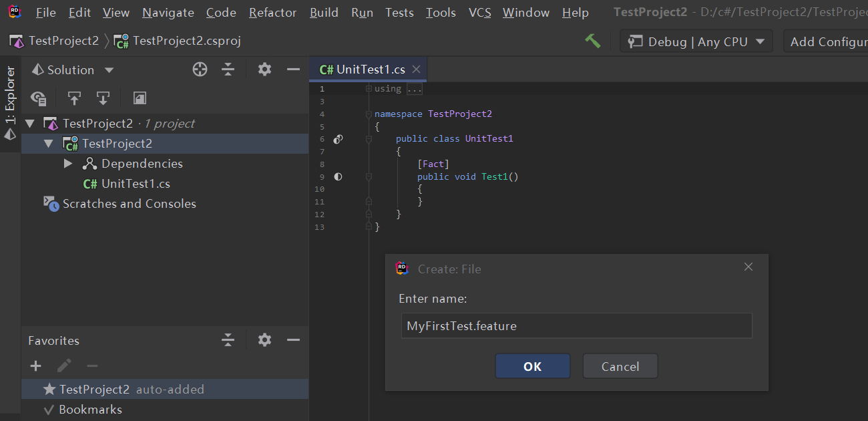The image size is (868, 421).
Task: Click Collapse All icon in Favorites header
Action: coord(228,340)
